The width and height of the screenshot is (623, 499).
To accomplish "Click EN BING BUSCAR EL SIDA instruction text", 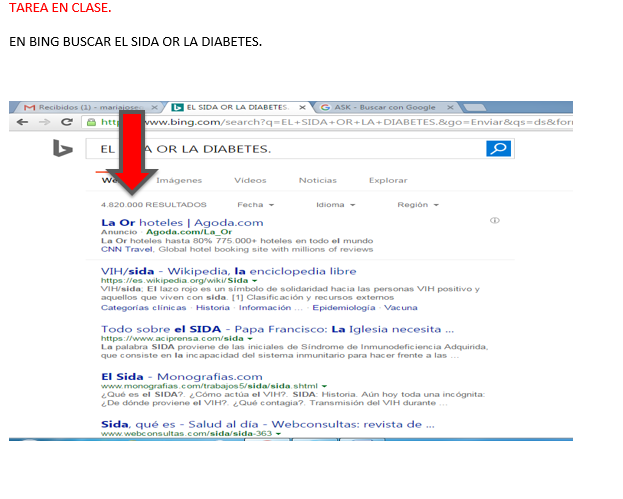I will click(135, 42).
